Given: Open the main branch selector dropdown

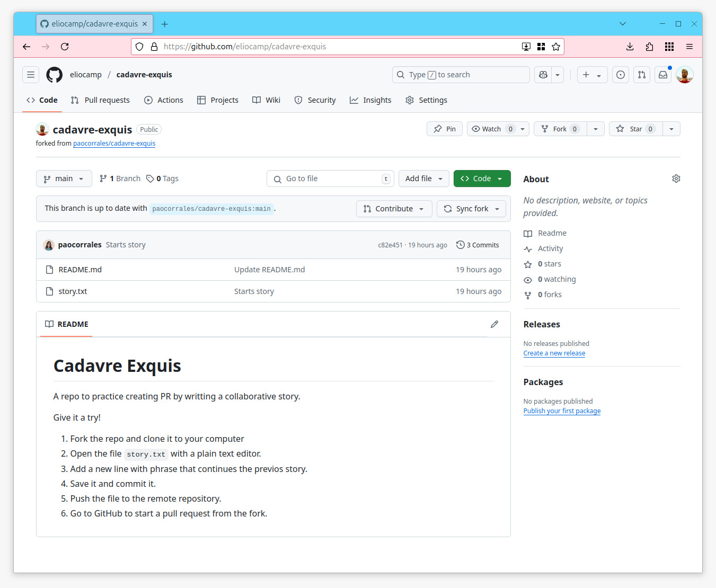Looking at the screenshot, I should 64,179.
